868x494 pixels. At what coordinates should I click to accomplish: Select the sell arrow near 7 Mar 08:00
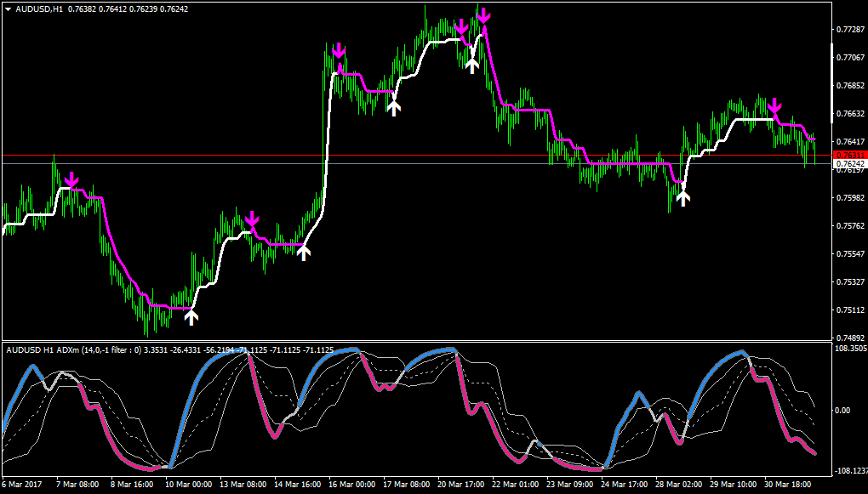click(x=73, y=179)
